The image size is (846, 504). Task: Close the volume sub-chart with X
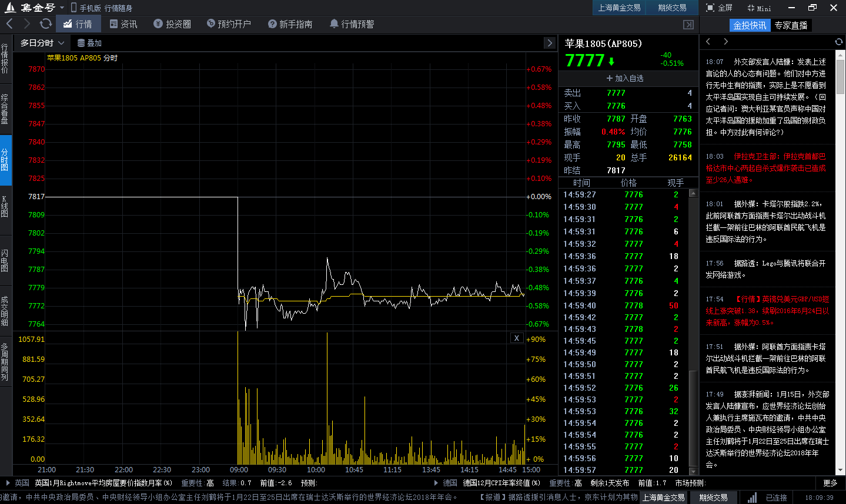[x=516, y=338]
